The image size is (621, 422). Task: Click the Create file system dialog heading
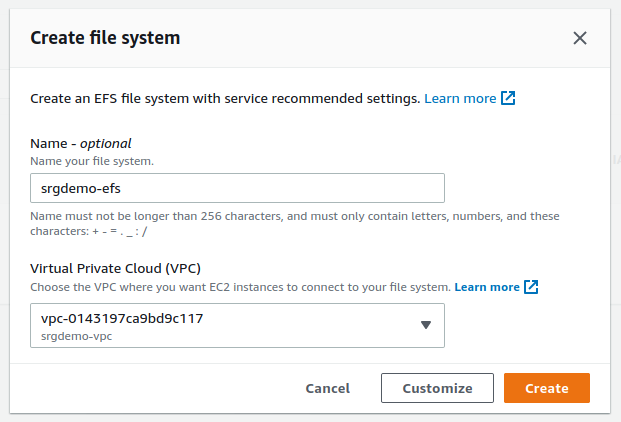click(105, 38)
